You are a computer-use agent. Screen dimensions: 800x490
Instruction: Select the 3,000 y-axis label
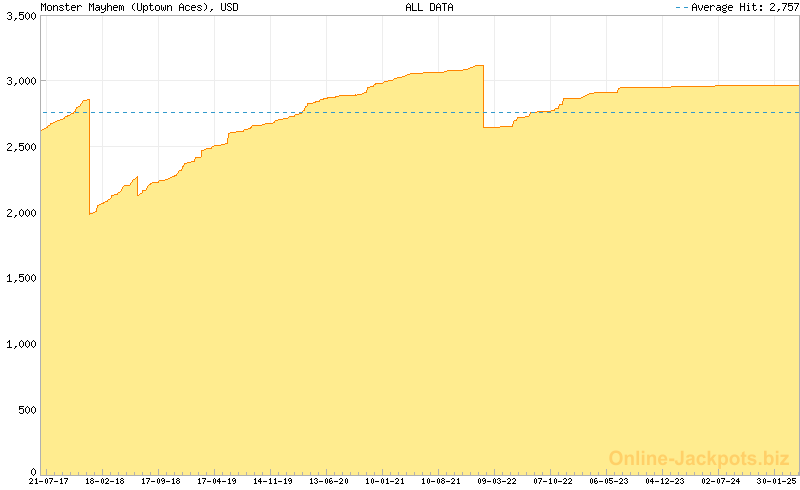pyautogui.click(x=19, y=81)
